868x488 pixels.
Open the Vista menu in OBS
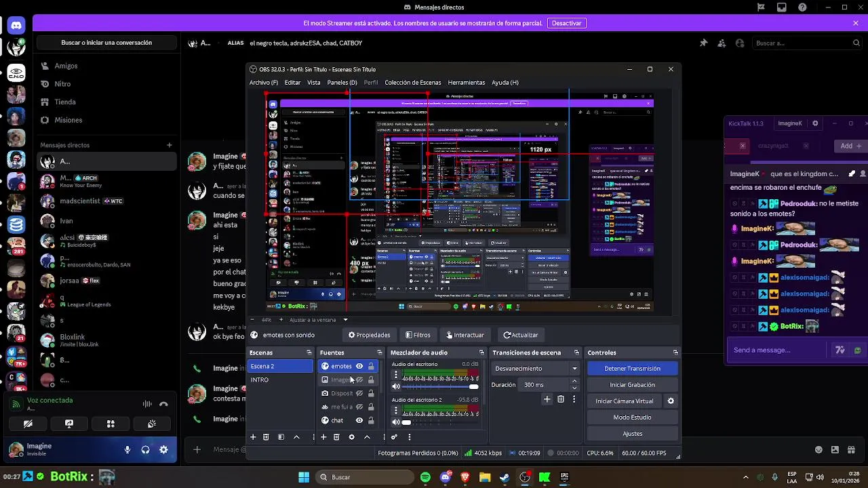pyautogui.click(x=314, y=83)
